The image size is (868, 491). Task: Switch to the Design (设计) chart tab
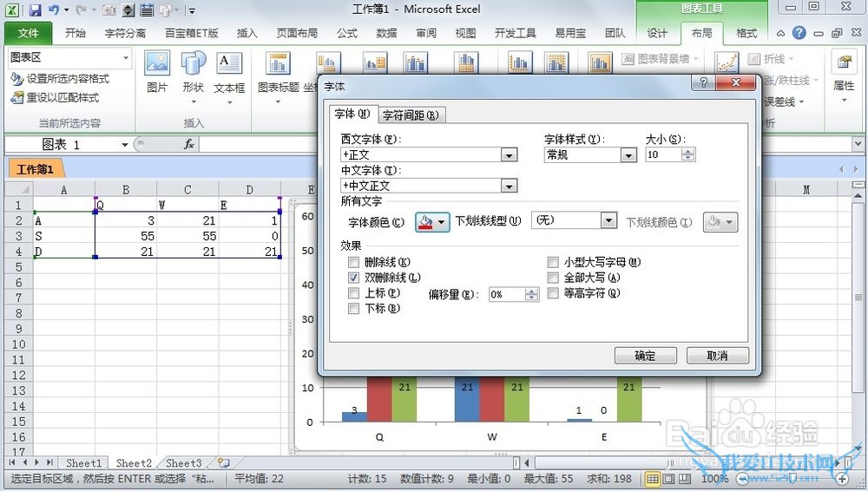click(x=657, y=33)
